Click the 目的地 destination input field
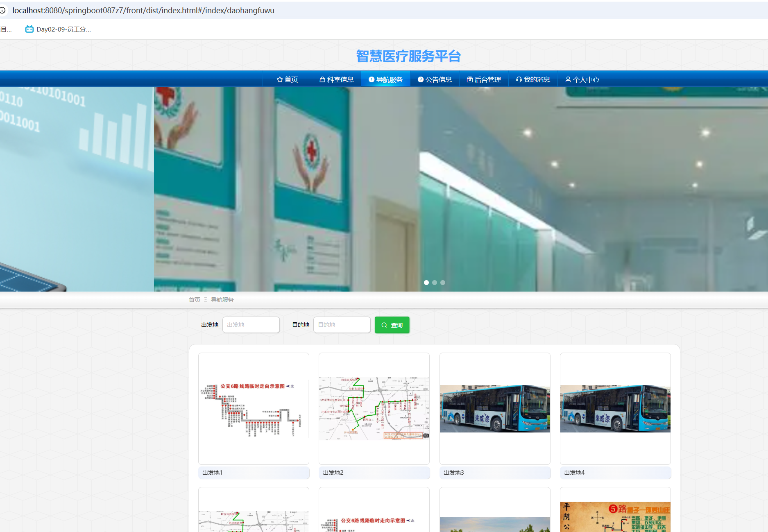 [342, 325]
